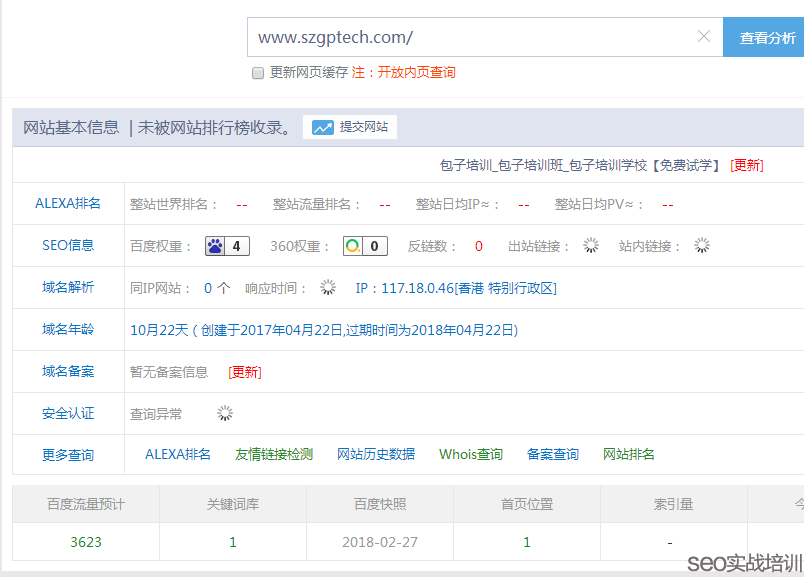
Task: Click the loading spinner next to 站内链接
Action: [x=702, y=246]
